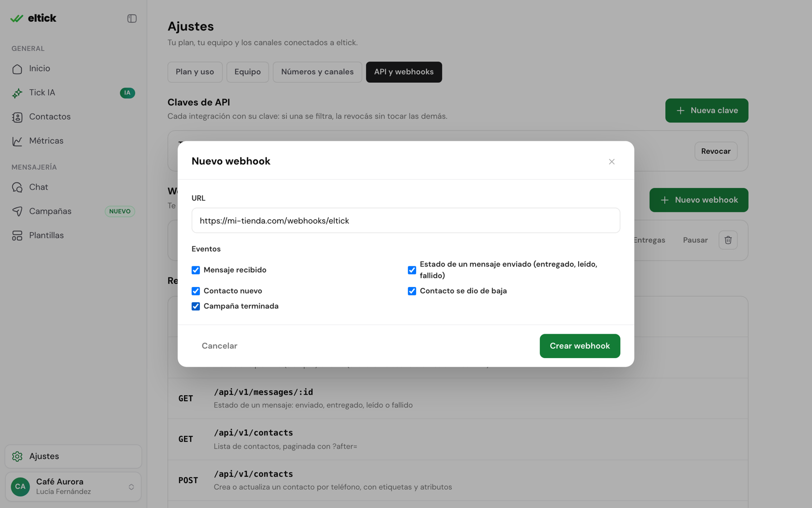Switch to Números y canales tab
The width and height of the screenshot is (812, 508).
(317, 72)
